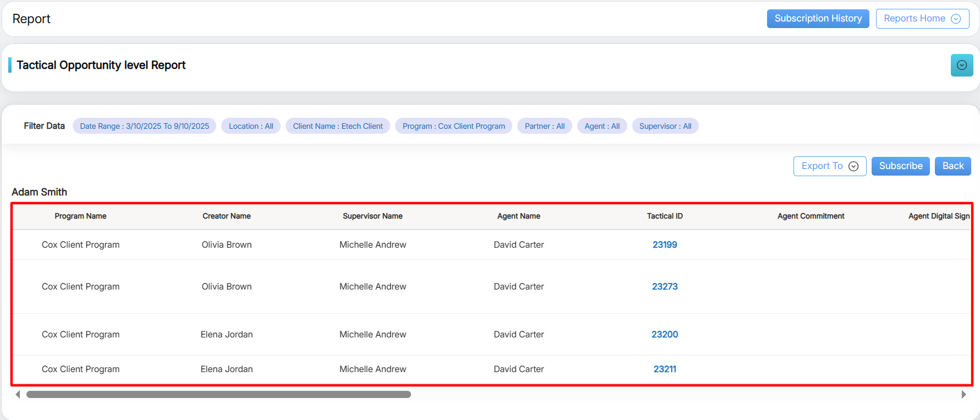Viewport: 980px width, 420px height.
Task: Select the Client Name filter chip
Action: coord(337,126)
